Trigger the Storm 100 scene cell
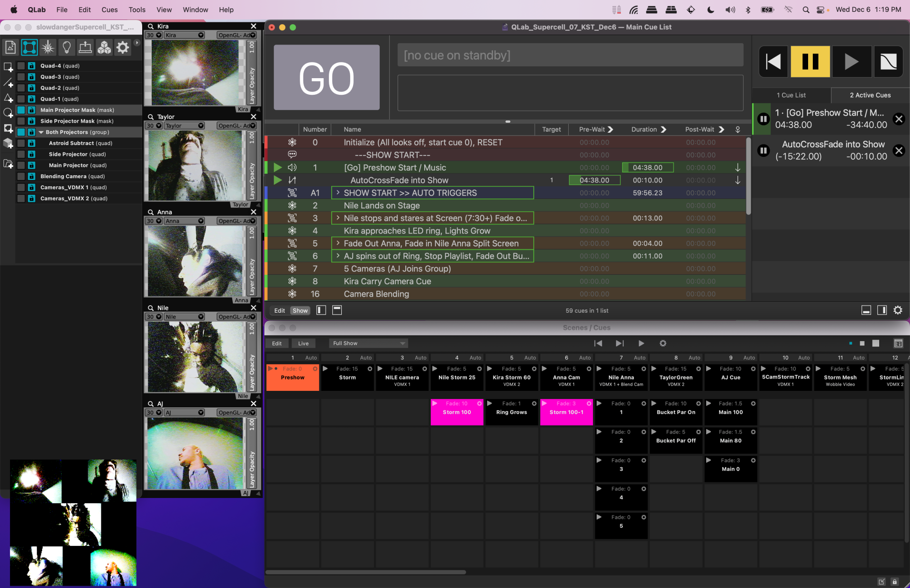The height and width of the screenshot is (588, 910). point(456,412)
